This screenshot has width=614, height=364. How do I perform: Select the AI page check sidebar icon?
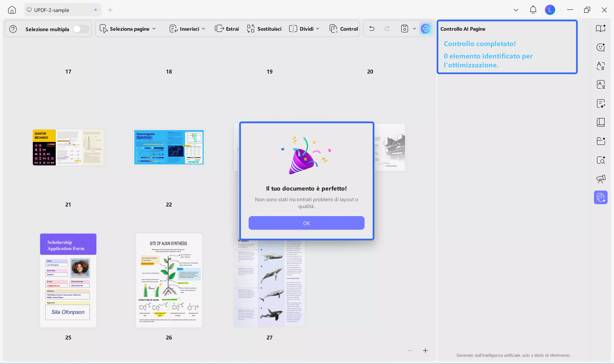click(x=601, y=198)
